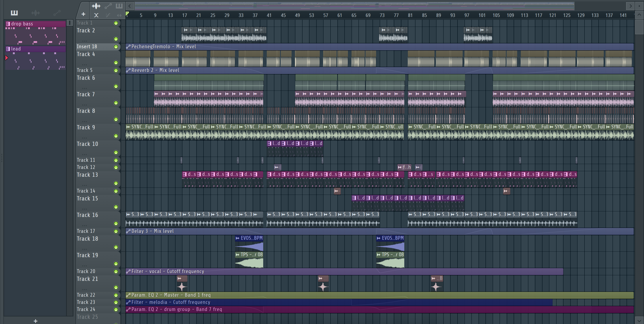Viewport: 644px width, 324px height.
Task: Focus pattern clips with the piano icon
Action: click(119, 6)
